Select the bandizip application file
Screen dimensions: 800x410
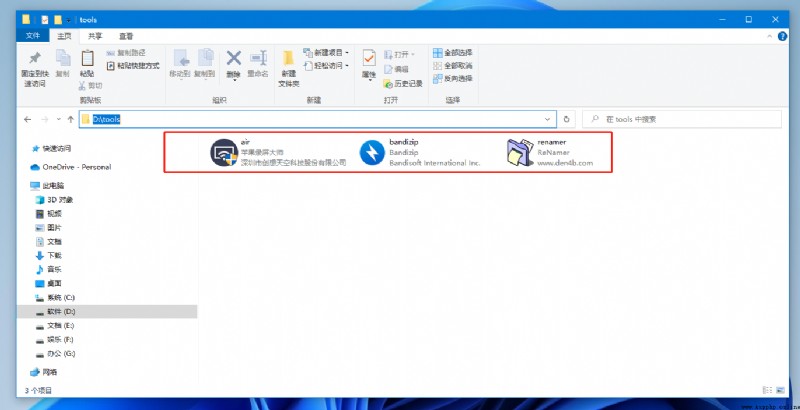[420, 152]
